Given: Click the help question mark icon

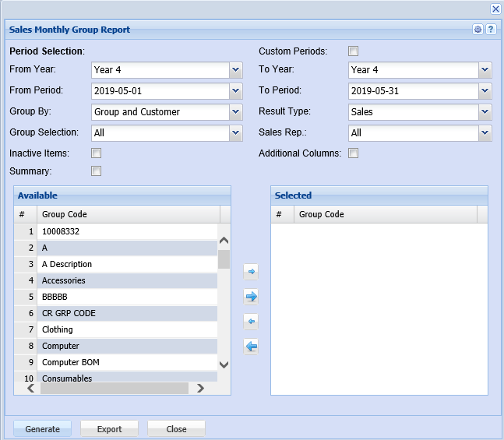Looking at the screenshot, I should [x=491, y=30].
